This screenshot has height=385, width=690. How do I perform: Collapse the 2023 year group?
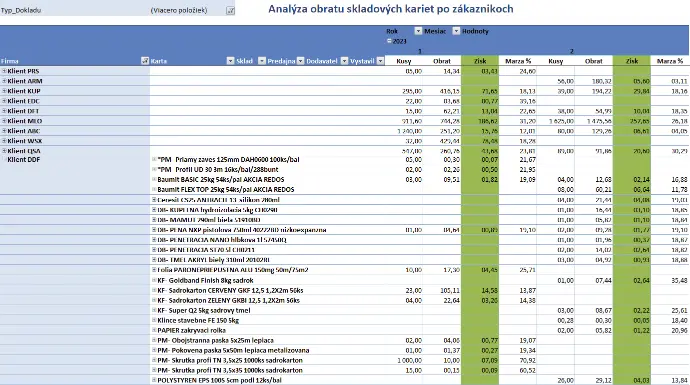tap(389, 41)
